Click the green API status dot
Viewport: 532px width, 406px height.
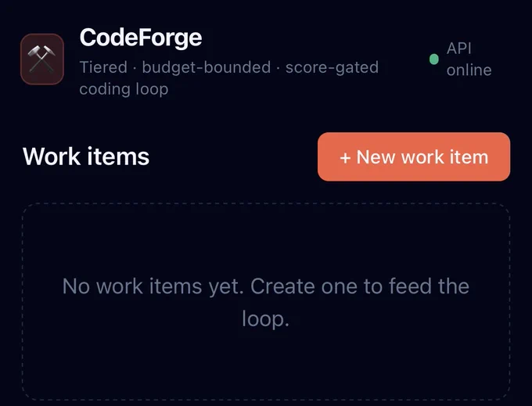(434, 59)
